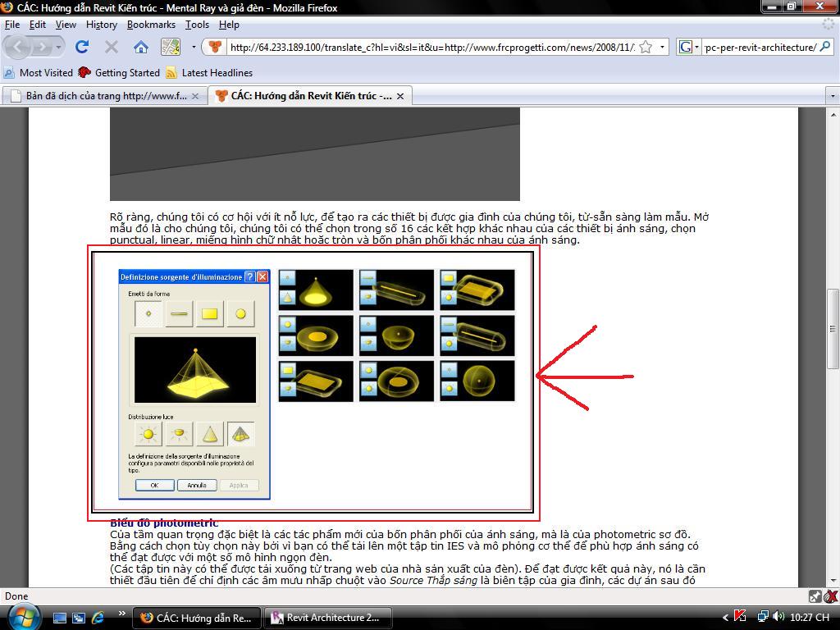Click the dark rendering image atop the page
The width and height of the screenshot is (840, 630).
314,153
